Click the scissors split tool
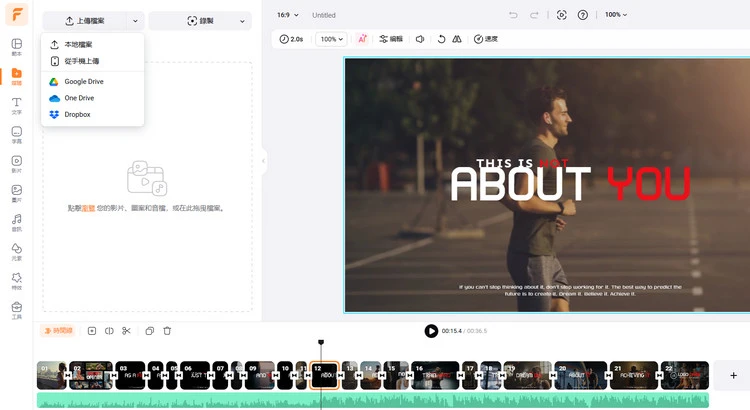Screen dimensions: 750x410 point(126,331)
